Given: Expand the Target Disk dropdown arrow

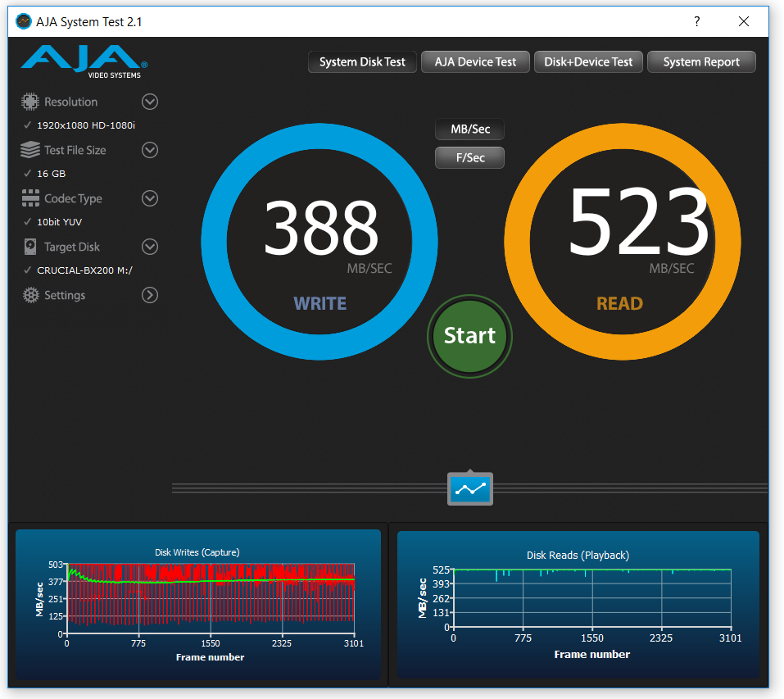Looking at the screenshot, I should tap(149, 247).
